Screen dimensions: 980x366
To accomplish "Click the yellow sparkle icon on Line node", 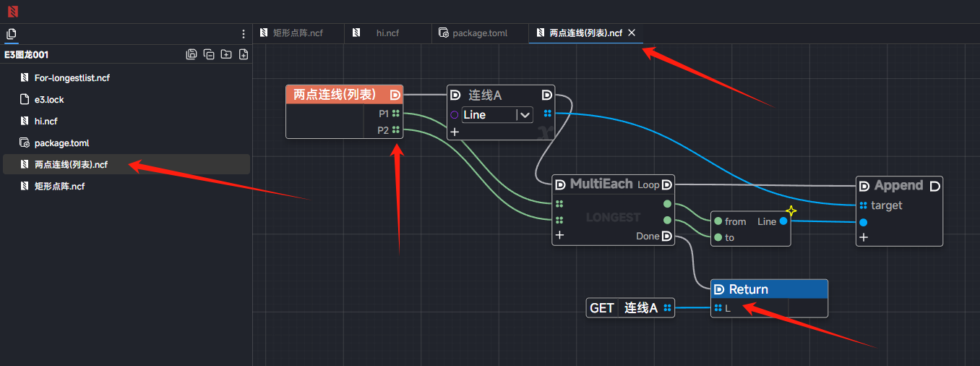I will click(x=791, y=210).
